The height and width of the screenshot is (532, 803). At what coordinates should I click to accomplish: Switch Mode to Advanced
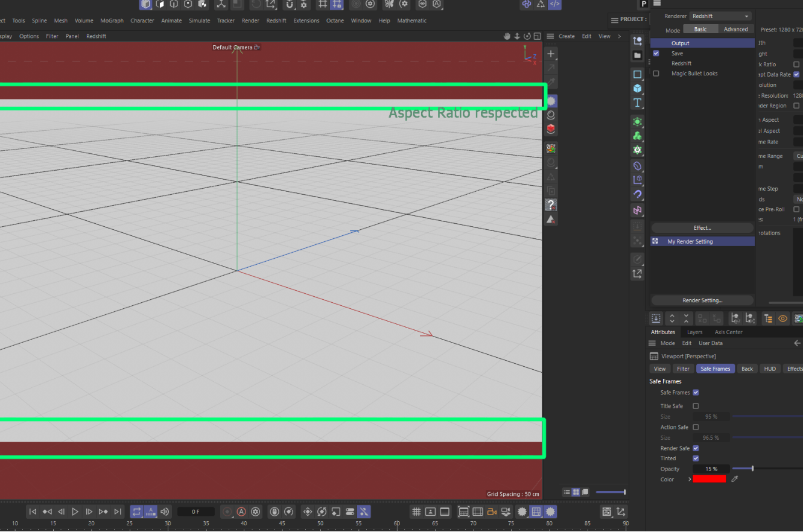click(x=736, y=29)
